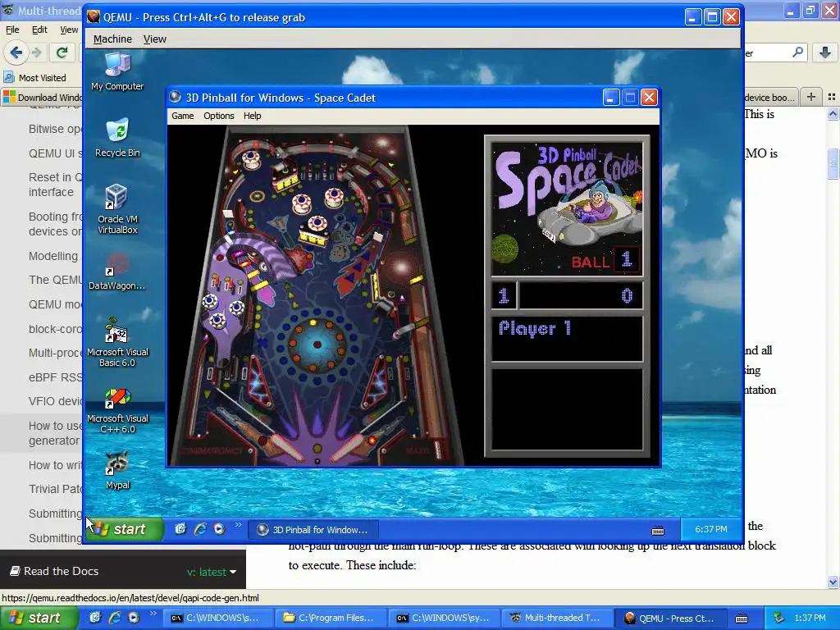Open the Mypal browser desktop shortcut
The width and height of the screenshot is (840, 630).
pyautogui.click(x=117, y=470)
